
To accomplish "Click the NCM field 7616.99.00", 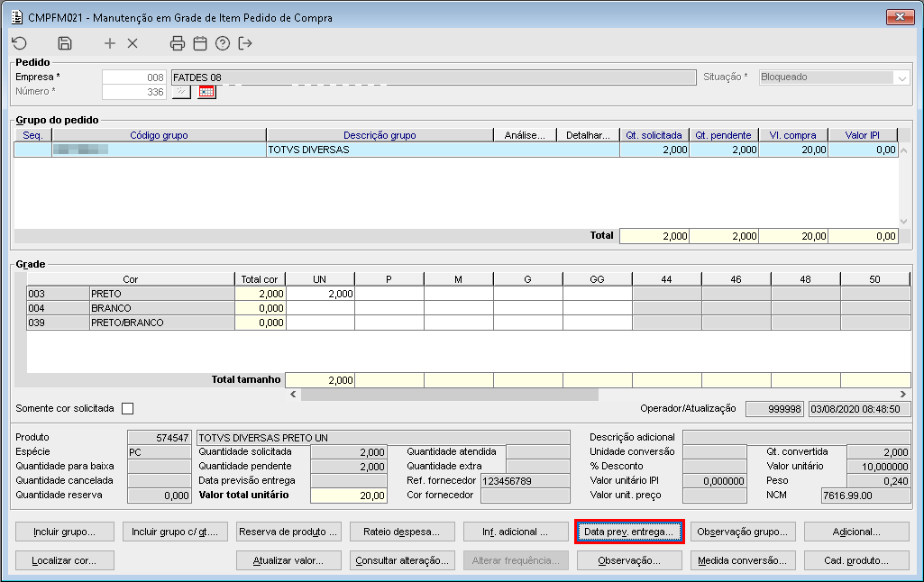I will point(865,496).
